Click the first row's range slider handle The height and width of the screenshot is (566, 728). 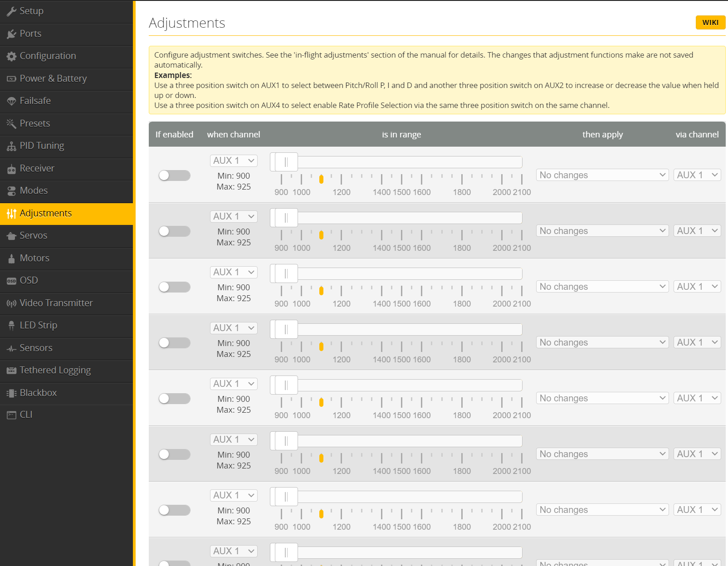(286, 162)
